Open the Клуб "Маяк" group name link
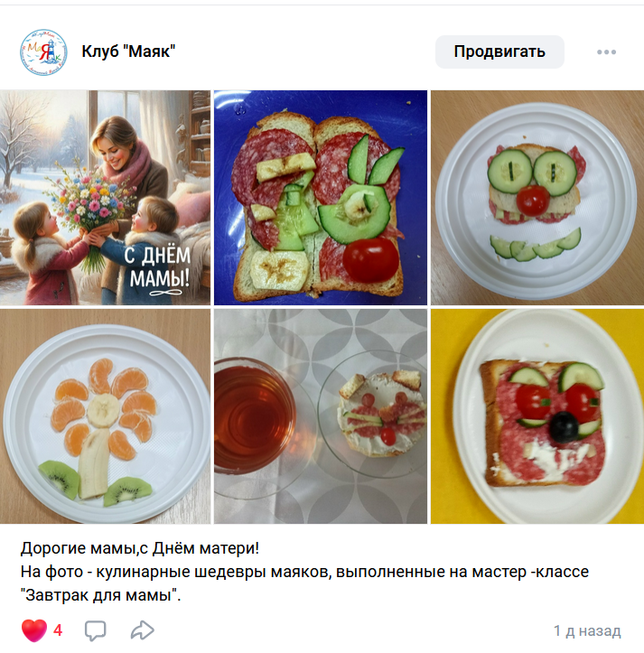 pyautogui.click(x=128, y=51)
